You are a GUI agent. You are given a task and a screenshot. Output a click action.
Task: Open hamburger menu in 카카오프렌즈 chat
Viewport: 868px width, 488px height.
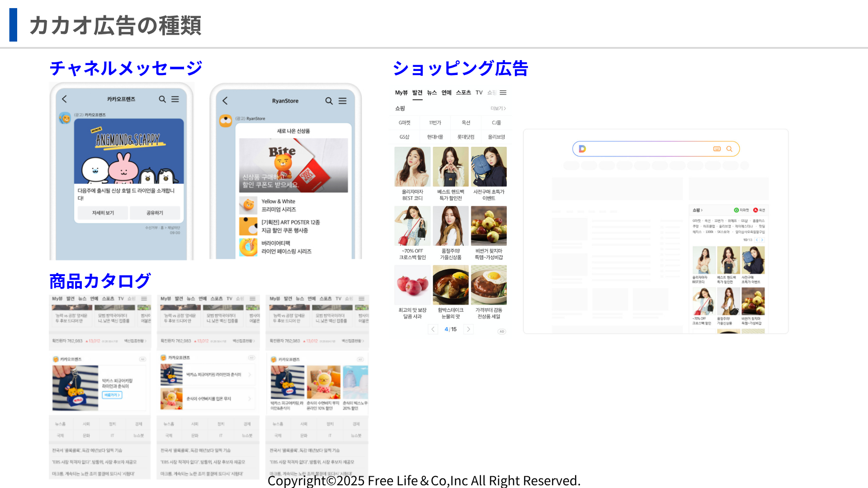click(x=175, y=99)
